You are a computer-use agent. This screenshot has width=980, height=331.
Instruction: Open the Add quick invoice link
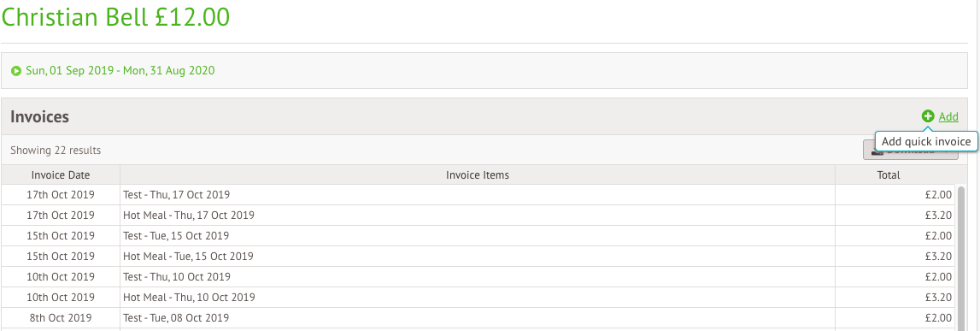point(948,116)
